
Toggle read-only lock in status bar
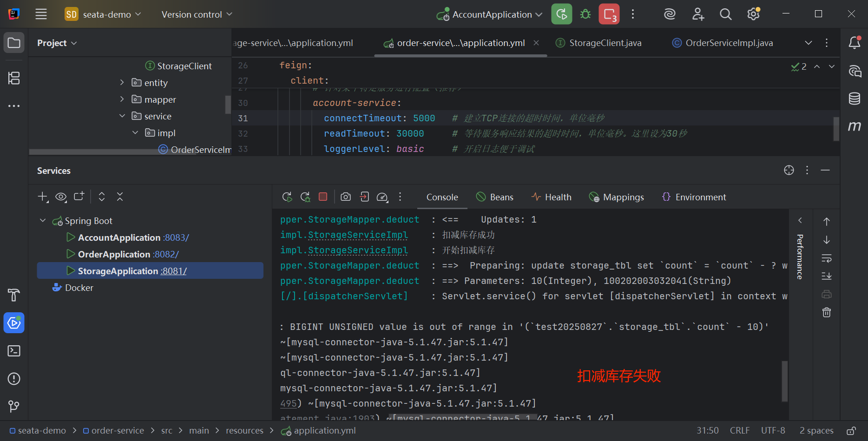tap(851, 431)
